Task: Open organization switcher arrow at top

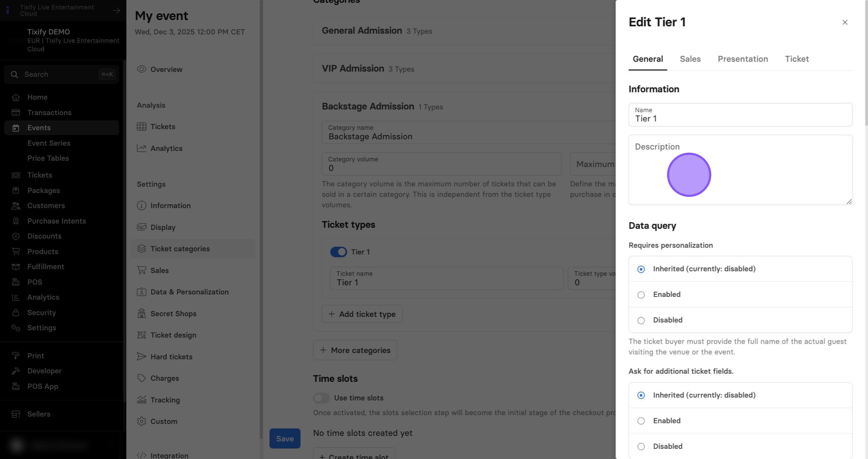Action: pyautogui.click(x=116, y=11)
